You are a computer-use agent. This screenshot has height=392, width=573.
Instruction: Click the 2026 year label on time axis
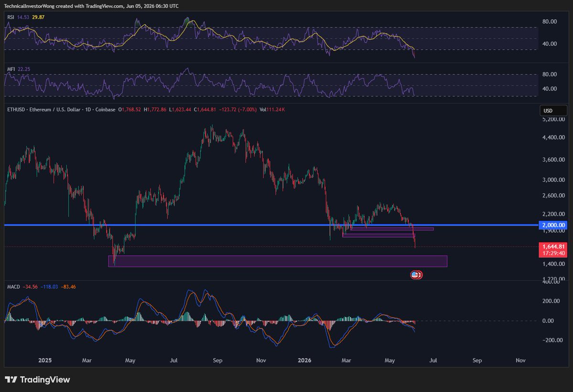click(x=304, y=360)
